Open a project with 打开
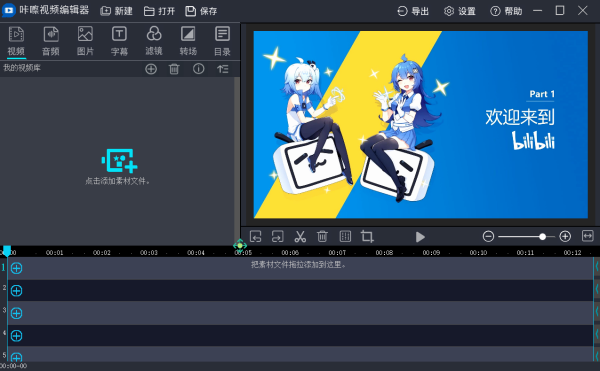 (159, 11)
